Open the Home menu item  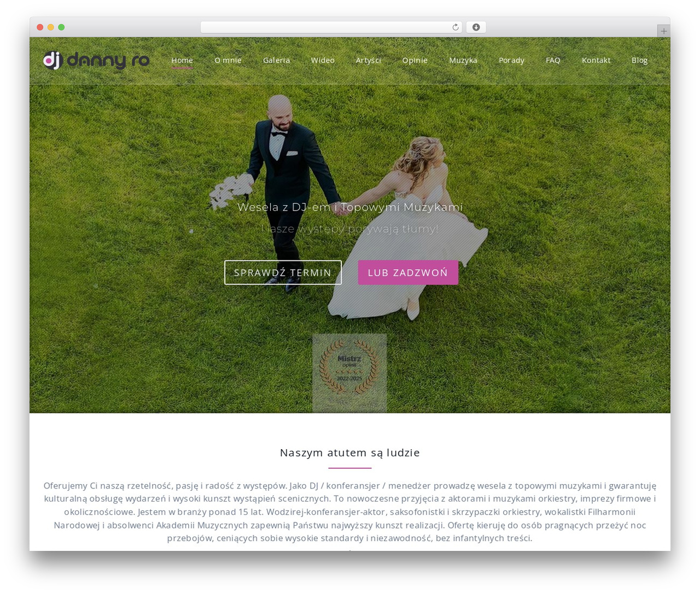point(182,60)
